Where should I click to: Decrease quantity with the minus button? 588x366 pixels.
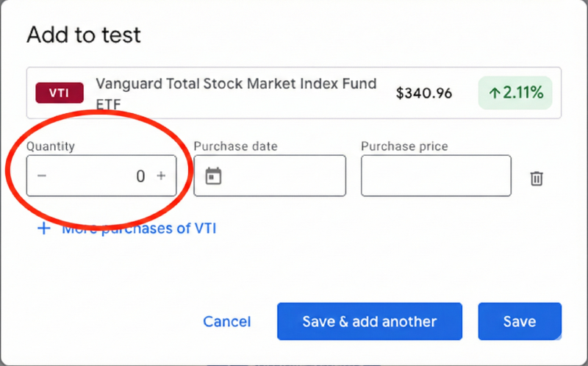coord(42,176)
